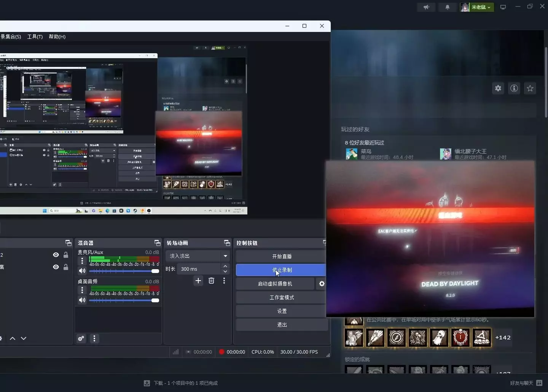The height and width of the screenshot is (392, 548).
Task: Toggle visibility eye of the source row ending in 2
Action: click(56, 255)
